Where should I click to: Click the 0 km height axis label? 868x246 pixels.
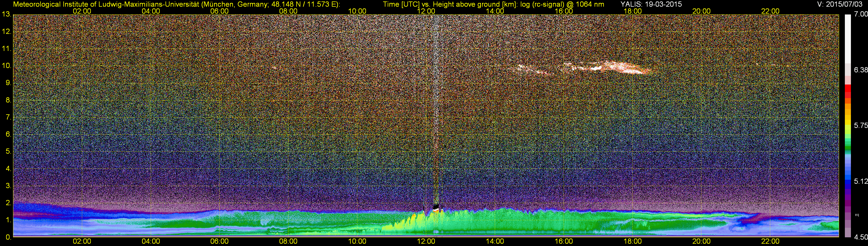pos(8,237)
